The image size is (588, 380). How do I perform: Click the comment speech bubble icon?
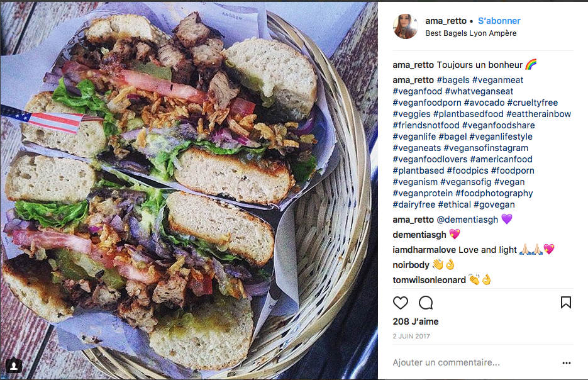pyautogui.click(x=426, y=303)
